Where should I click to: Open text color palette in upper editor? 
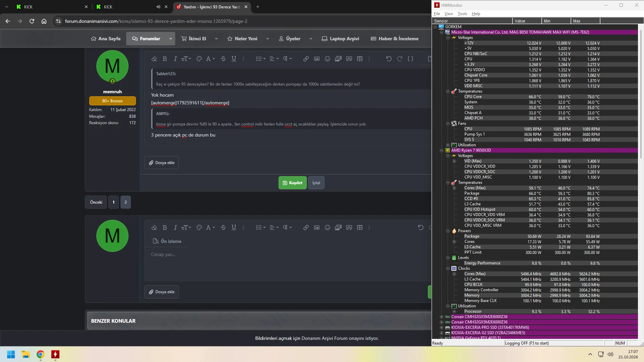tap(199, 59)
